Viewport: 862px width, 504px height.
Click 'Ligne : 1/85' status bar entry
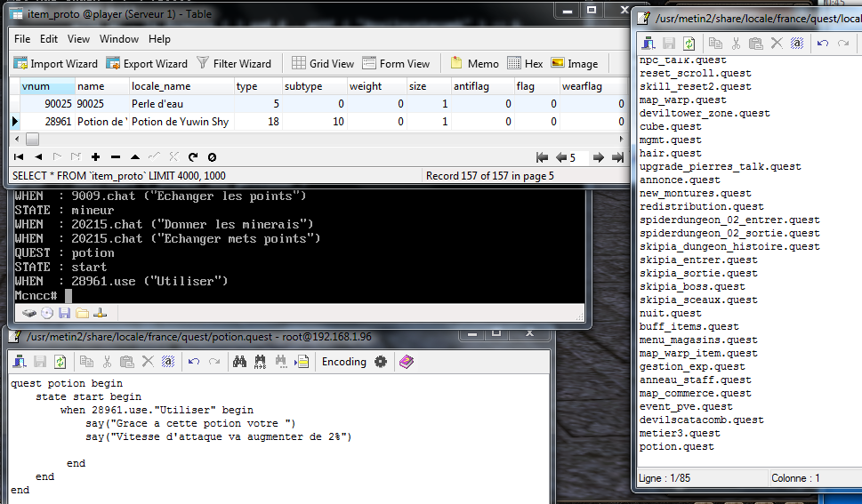pyautogui.click(x=665, y=478)
